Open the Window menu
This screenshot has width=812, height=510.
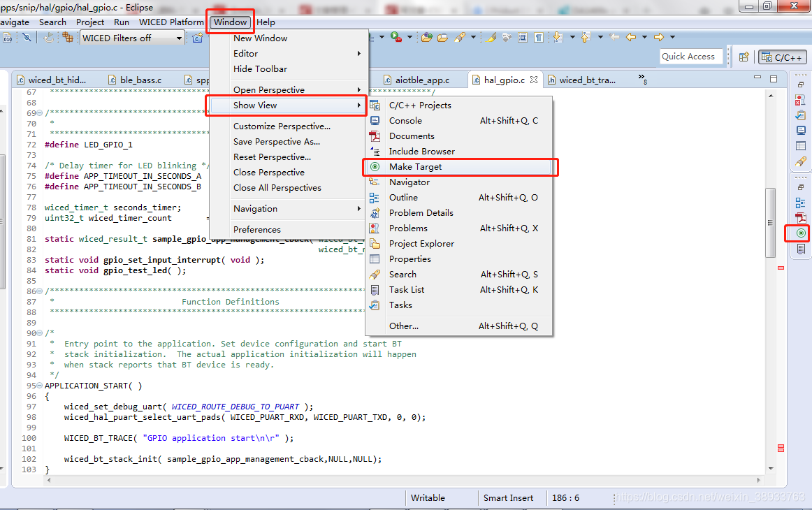[x=230, y=22]
